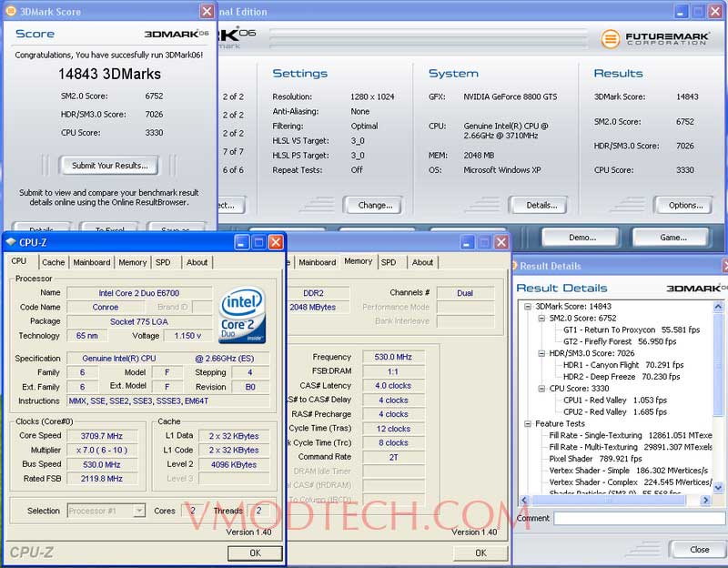Click Name field Intel Core 2 Duo E6700
Viewport: 728px width, 568px height.
coord(139,293)
